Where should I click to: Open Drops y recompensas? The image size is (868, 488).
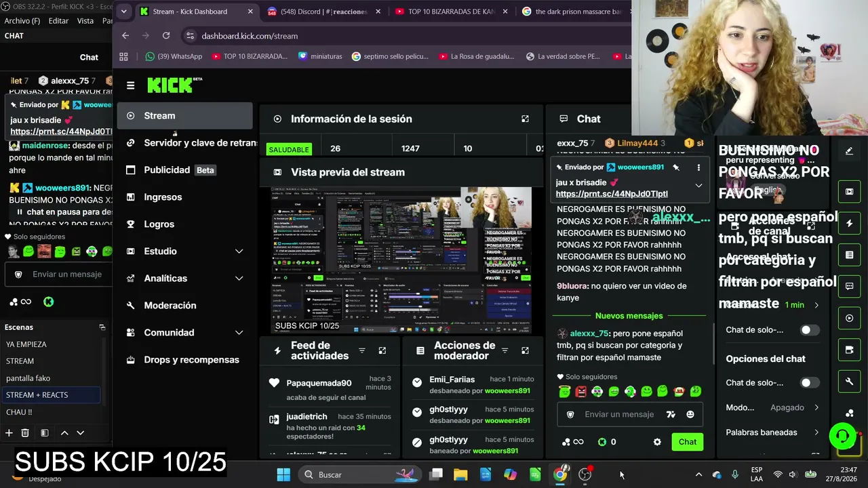[184, 360]
